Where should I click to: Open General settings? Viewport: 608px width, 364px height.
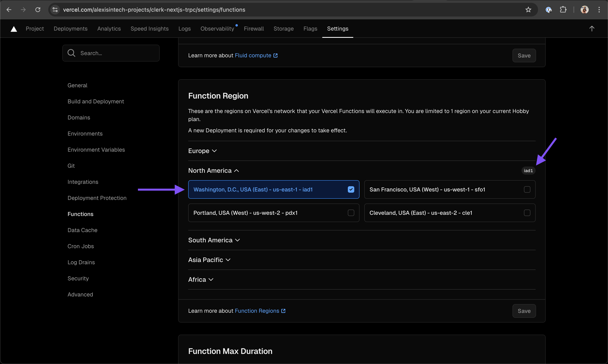point(77,85)
